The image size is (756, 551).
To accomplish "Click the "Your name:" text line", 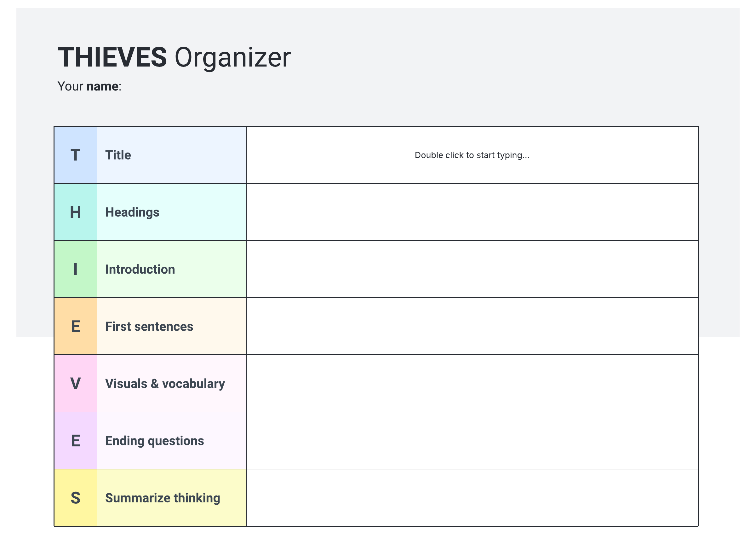I will click(89, 86).
